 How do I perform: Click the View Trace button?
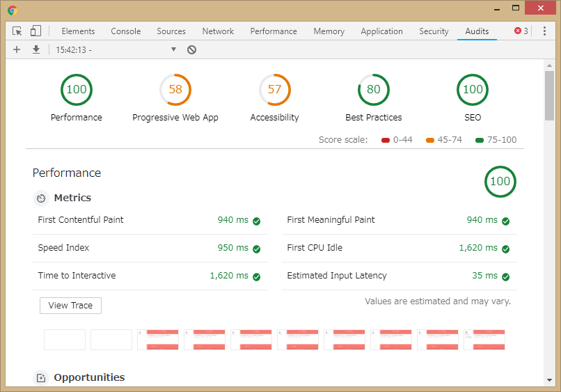pos(70,306)
